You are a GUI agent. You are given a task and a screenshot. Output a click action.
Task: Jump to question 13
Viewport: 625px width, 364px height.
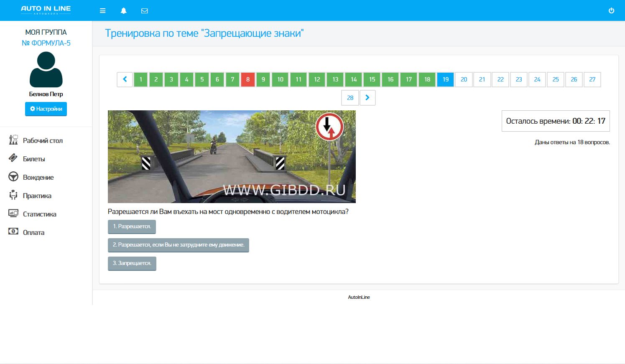click(335, 79)
